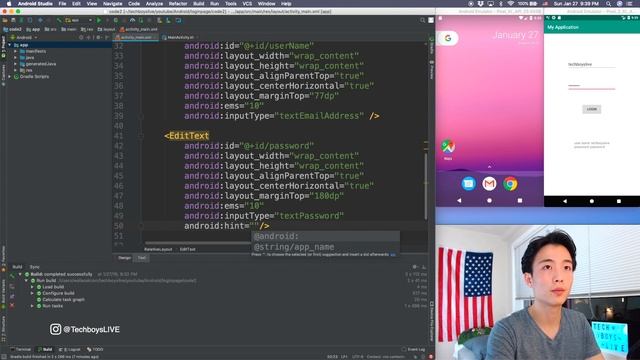
Task: Click the Make Project hammer icon
Action: (x=59, y=20)
